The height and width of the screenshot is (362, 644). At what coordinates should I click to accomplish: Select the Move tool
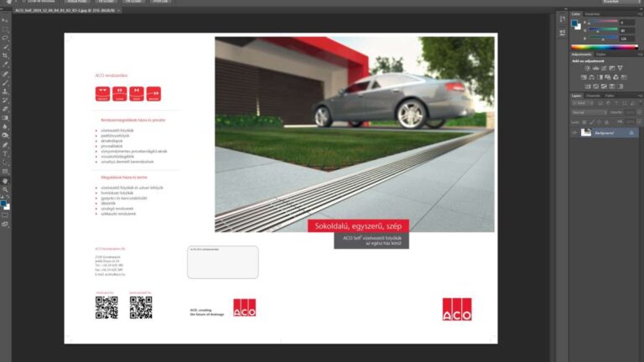pyautogui.click(x=5, y=20)
